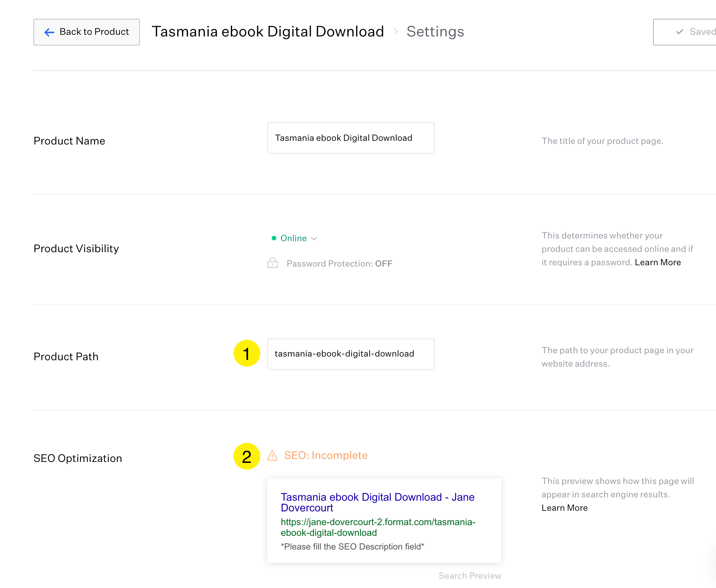Click the blue back arrow icon
The height and width of the screenshot is (588, 716).
click(x=50, y=32)
